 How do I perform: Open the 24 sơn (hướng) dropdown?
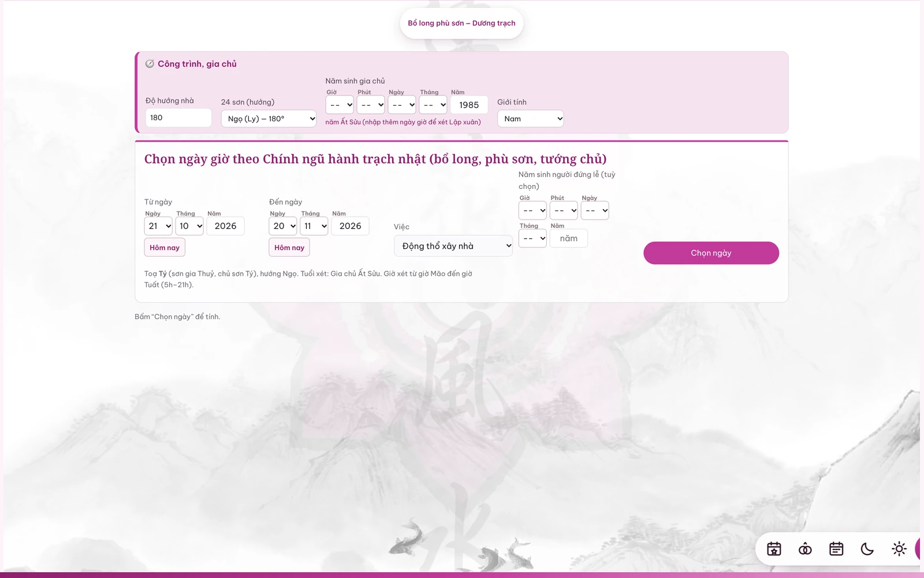click(269, 118)
